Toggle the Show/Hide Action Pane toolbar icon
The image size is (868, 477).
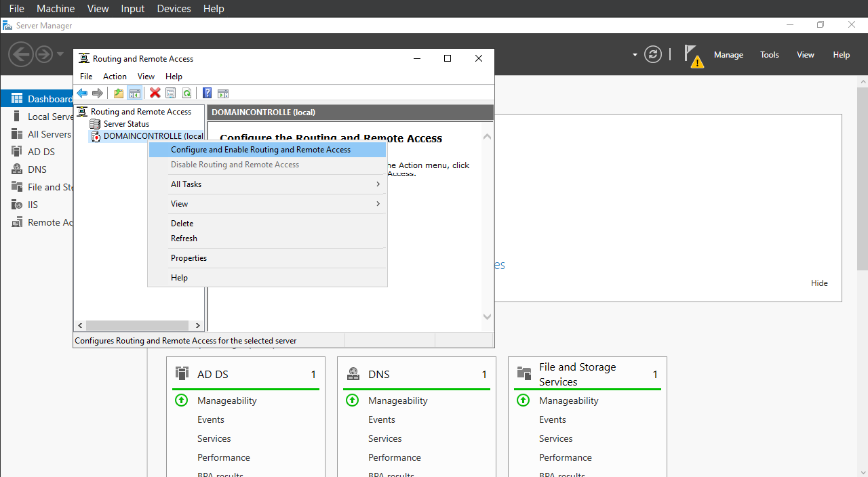coord(222,93)
